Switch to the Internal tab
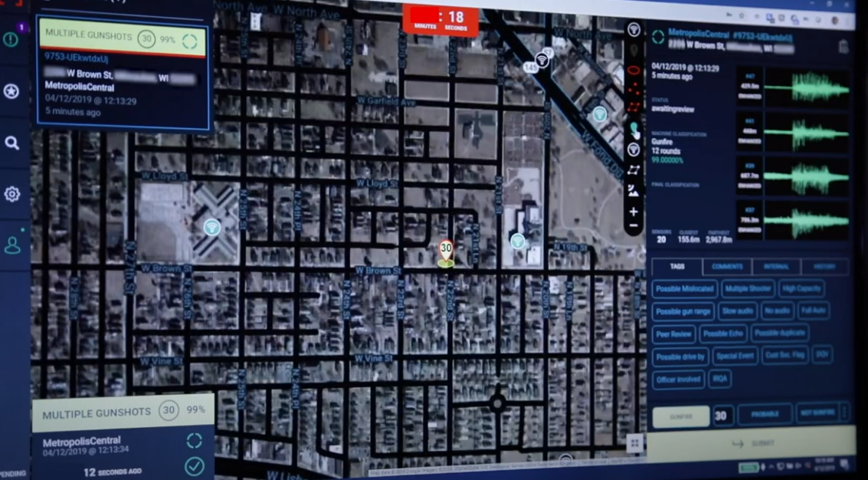 tap(776, 267)
